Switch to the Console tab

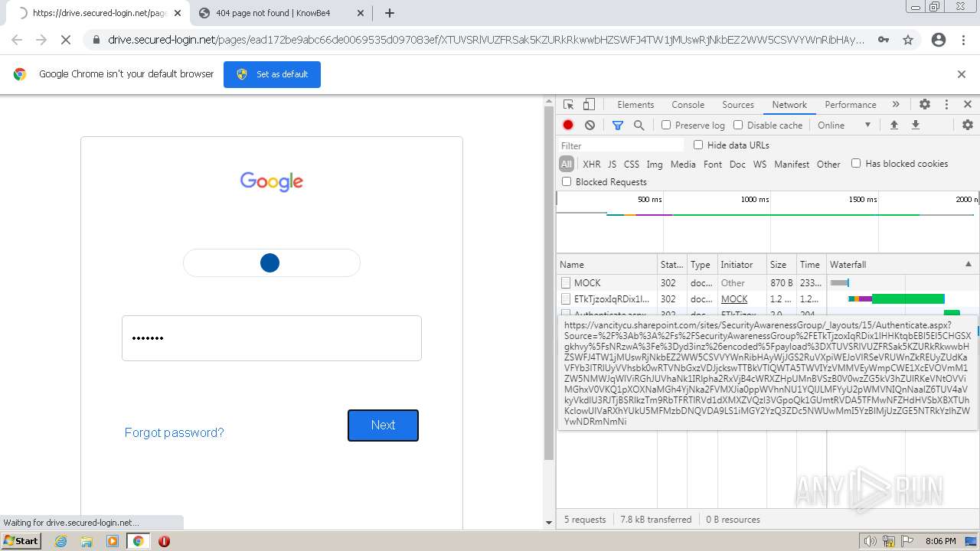click(x=688, y=104)
